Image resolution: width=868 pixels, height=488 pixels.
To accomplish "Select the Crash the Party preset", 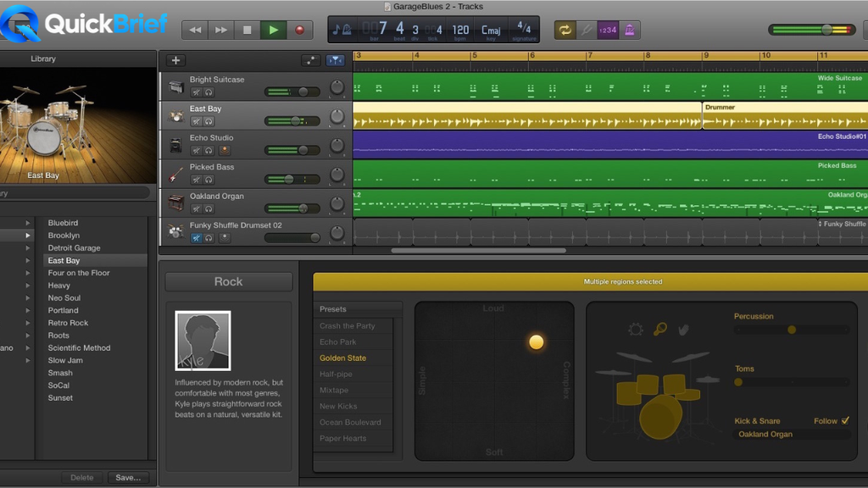I will click(347, 326).
